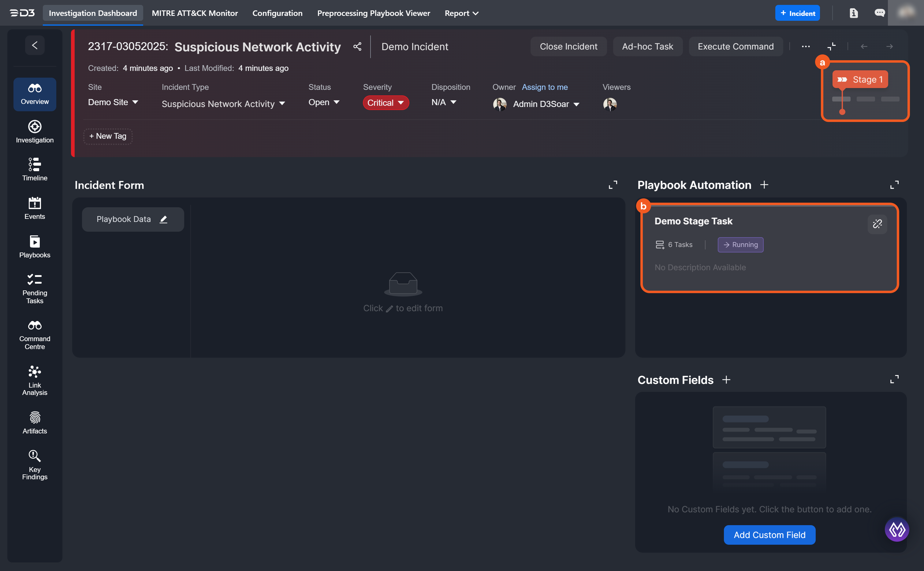Add a New Tag to incident
The height and width of the screenshot is (571, 924).
point(108,136)
